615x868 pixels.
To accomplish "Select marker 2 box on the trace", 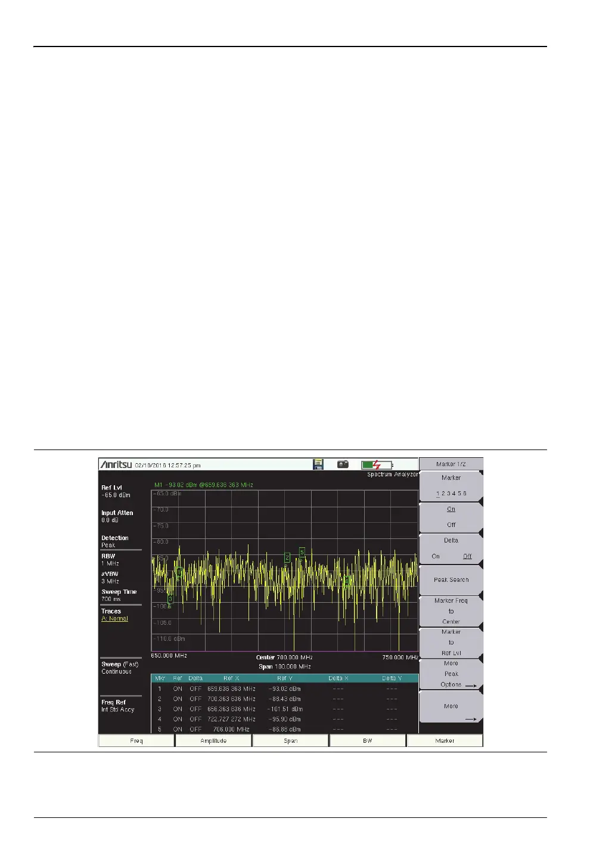I will point(287,557).
